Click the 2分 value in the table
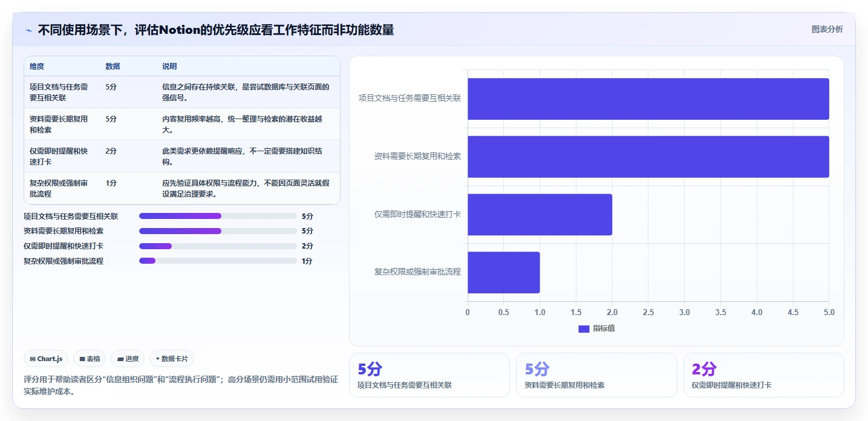 click(111, 151)
